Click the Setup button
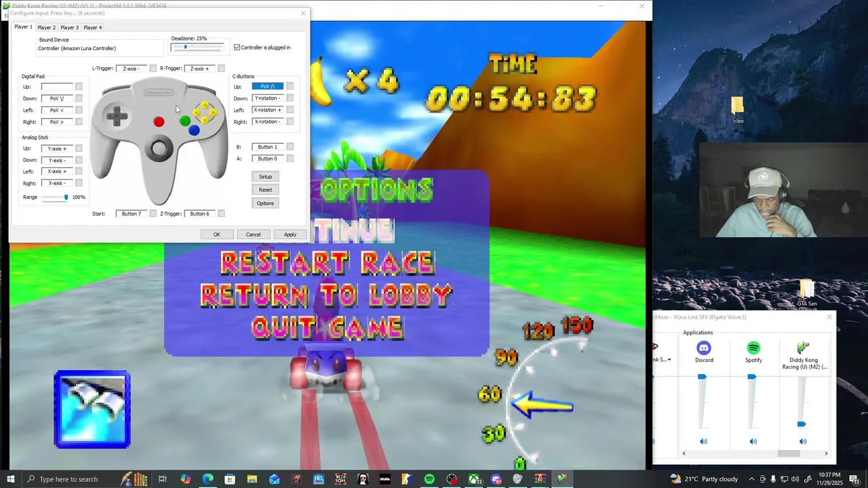This screenshot has width=868, height=488. tap(265, 176)
